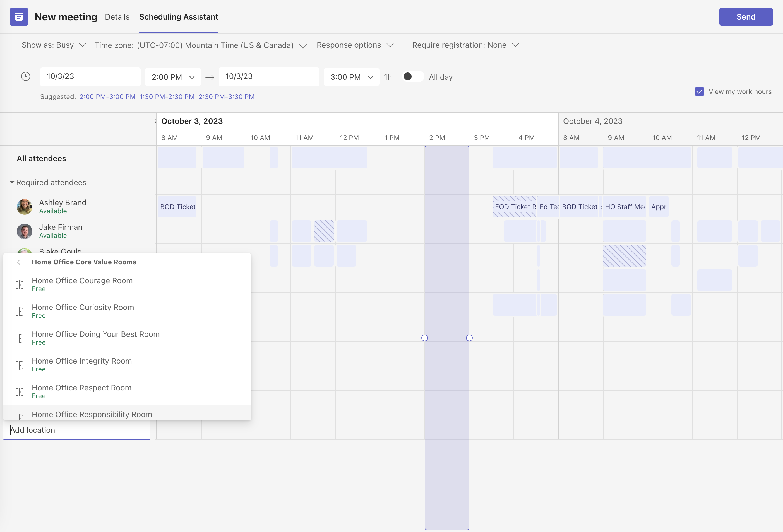Screen dimensions: 783x532
Task: Collapse the Required attendees section
Action: click(12, 182)
